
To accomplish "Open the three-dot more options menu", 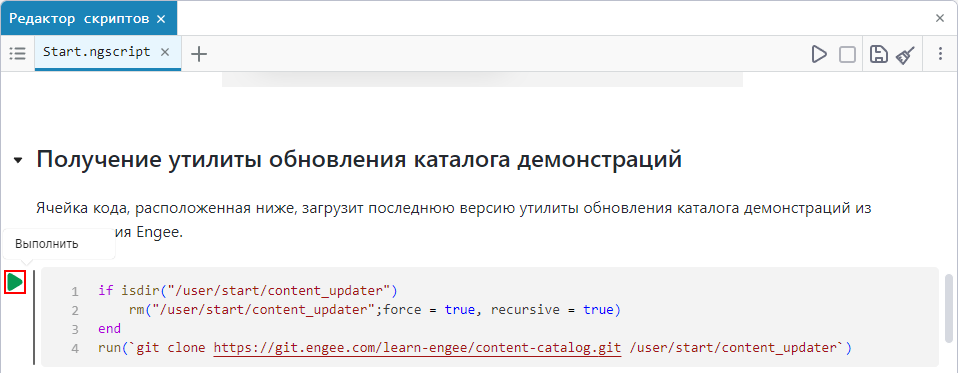I will [940, 54].
